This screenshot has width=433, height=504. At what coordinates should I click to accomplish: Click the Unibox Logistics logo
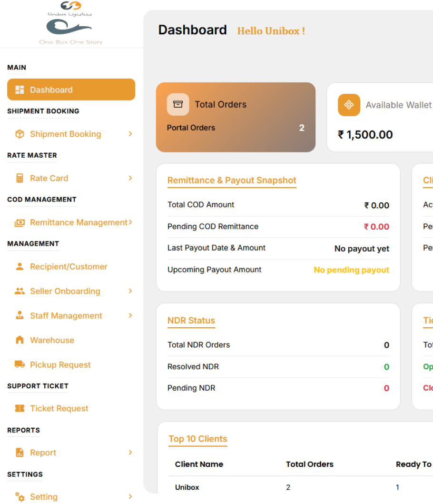click(70, 23)
